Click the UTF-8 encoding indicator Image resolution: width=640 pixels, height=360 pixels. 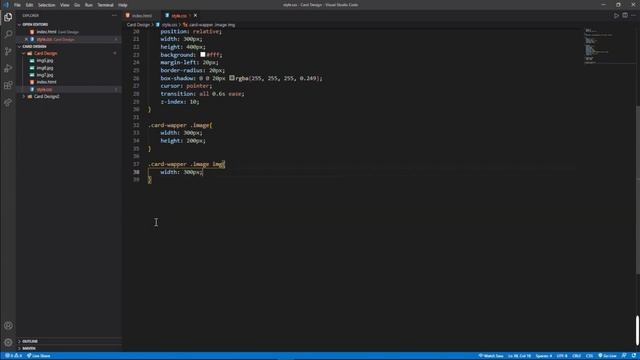(x=562, y=356)
